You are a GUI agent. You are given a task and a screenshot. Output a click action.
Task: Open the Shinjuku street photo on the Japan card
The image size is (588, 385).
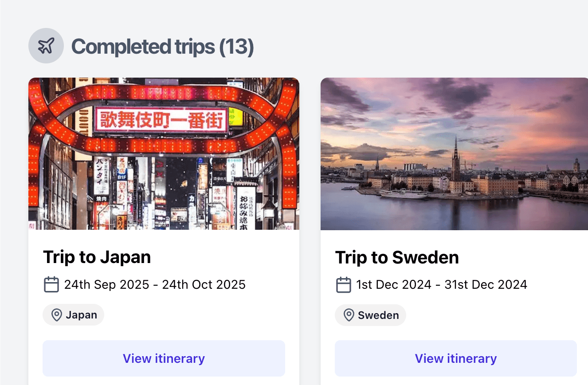point(164,153)
